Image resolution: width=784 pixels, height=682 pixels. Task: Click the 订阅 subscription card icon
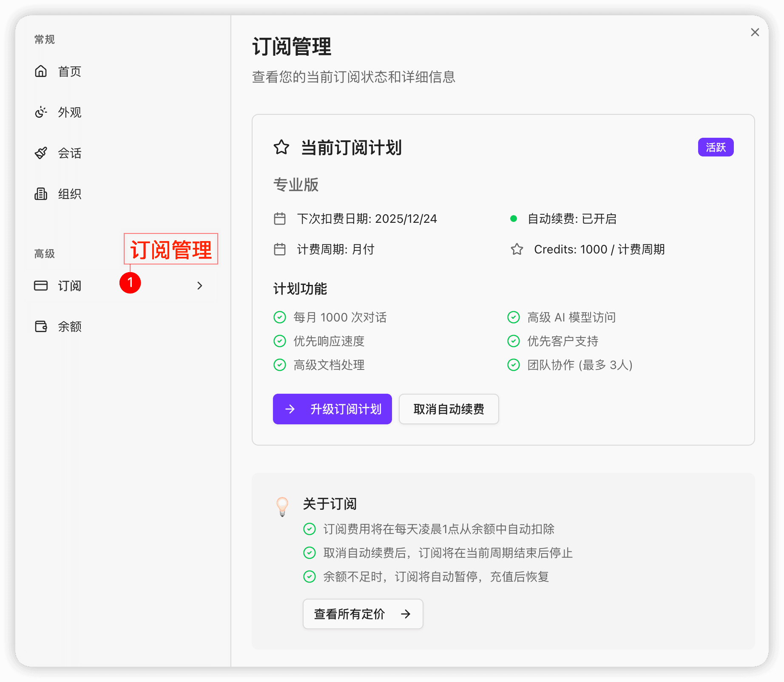[41, 286]
